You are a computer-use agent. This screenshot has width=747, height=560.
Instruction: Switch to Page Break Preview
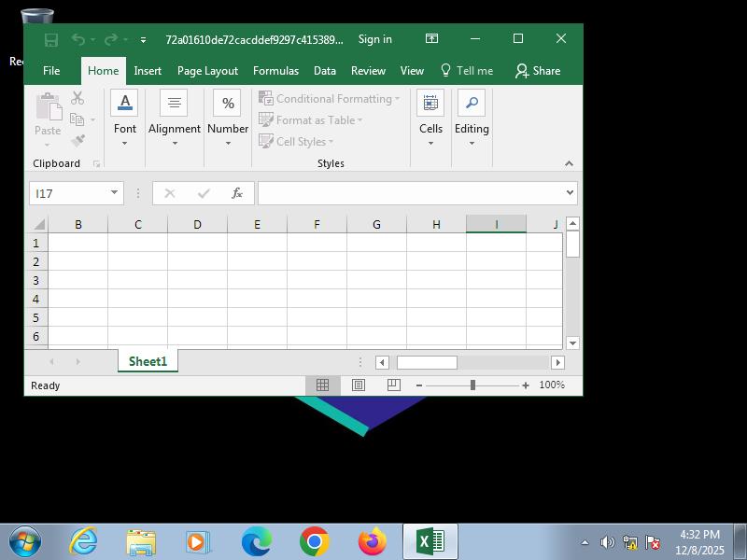click(x=393, y=385)
